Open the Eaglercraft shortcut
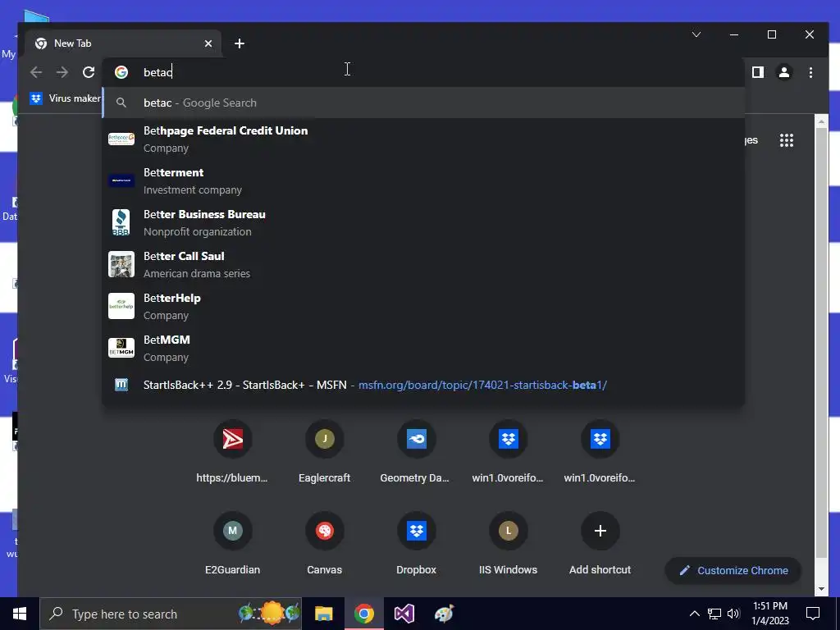840x630 pixels. click(x=325, y=452)
